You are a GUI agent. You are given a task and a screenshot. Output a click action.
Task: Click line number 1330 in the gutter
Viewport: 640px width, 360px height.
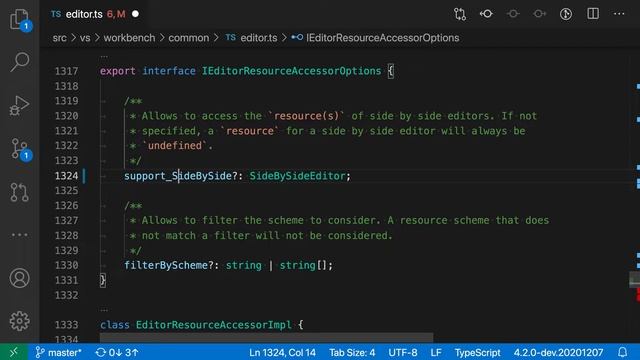coord(66,265)
